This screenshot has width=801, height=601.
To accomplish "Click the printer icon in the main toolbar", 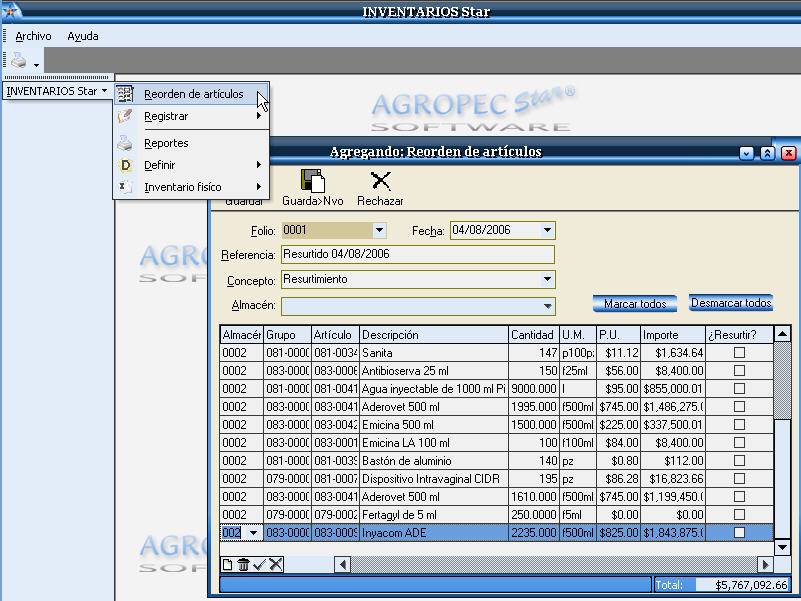I will 19,61.
